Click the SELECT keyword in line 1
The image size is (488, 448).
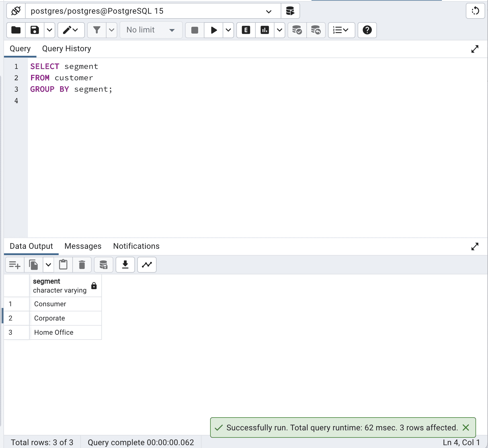pos(45,66)
